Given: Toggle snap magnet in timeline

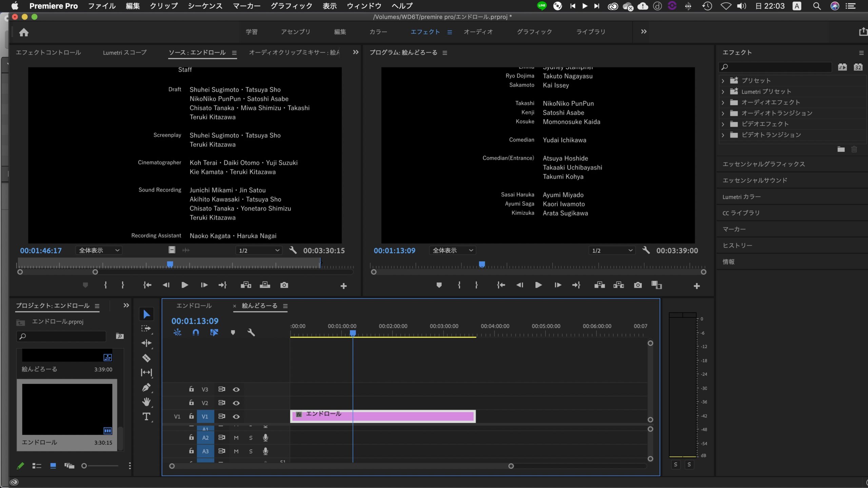Looking at the screenshot, I should [x=196, y=332].
